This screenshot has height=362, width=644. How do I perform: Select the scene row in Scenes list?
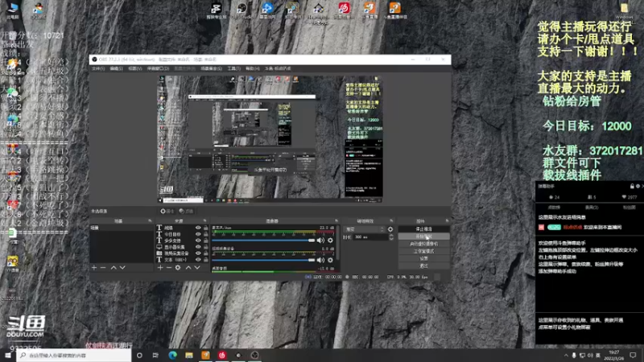click(122, 228)
